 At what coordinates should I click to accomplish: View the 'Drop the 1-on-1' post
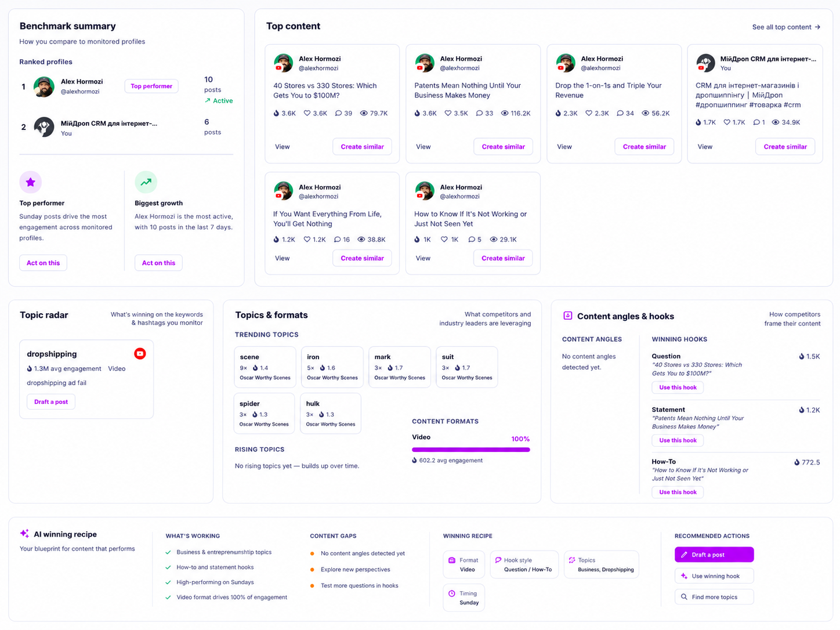(564, 147)
